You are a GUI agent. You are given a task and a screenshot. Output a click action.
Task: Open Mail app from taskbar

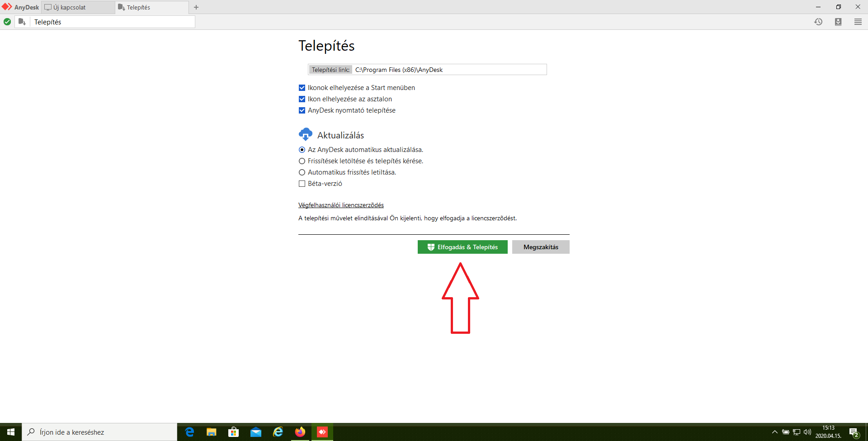[256, 432]
